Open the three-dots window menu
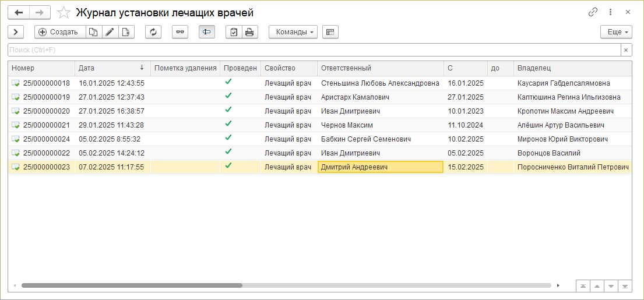The image size is (644, 300). coord(610,12)
